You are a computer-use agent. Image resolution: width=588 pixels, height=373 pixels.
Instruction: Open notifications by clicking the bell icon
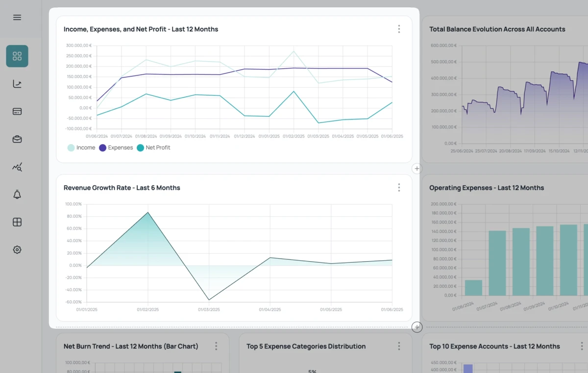pyautogui.click(x=17, y=194)
